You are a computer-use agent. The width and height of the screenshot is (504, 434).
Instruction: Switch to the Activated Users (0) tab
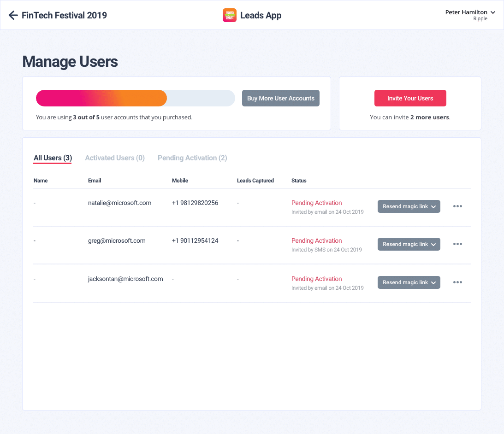(x=115, y=158)
